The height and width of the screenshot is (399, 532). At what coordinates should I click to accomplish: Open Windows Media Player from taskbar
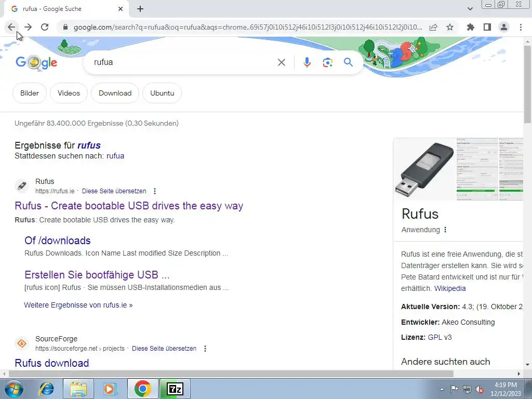click(109, 389)
